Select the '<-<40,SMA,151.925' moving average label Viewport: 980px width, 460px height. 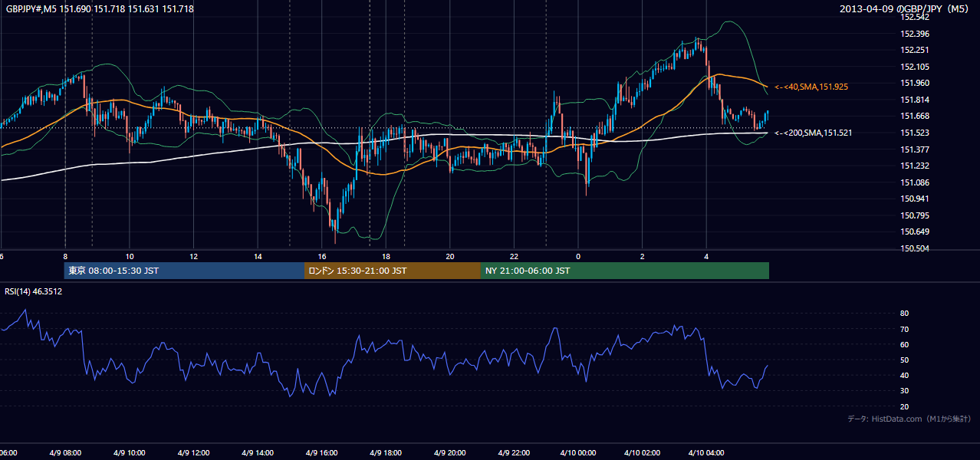tap(811, 87)
